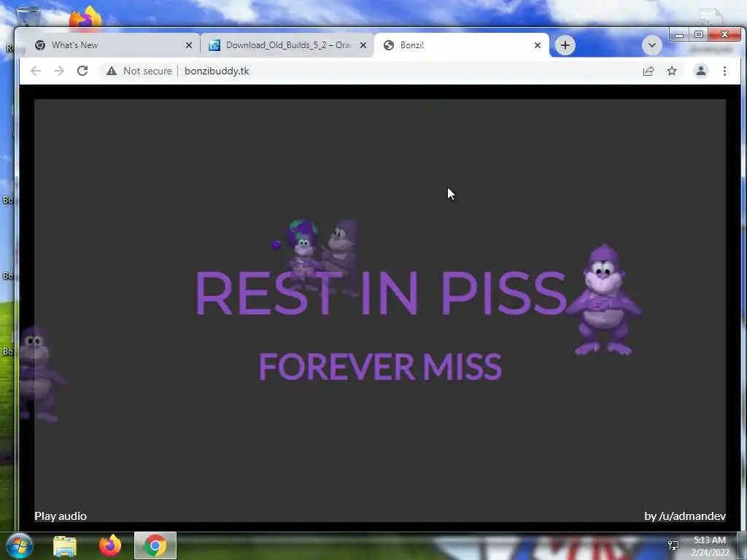Viewport: 747px width, 560px height.
Task: Open the Not secure warning icon
Action: pos(112,71)
